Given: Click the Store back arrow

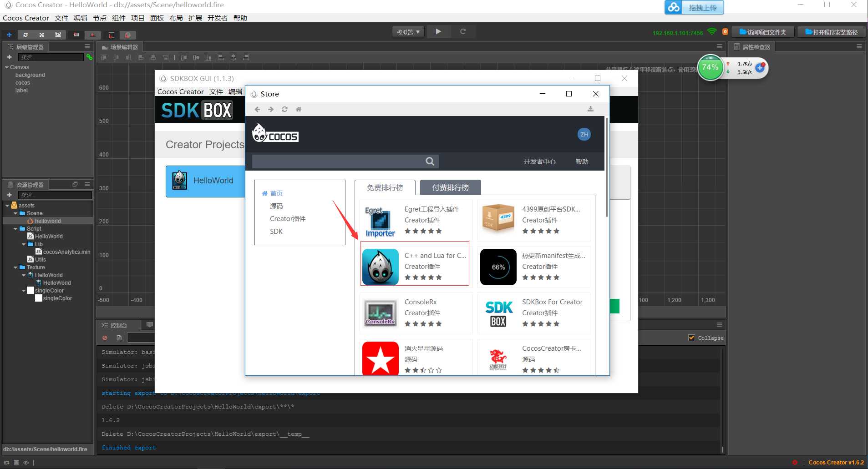Looking at the screenshot, I should [x=257, y=109].
